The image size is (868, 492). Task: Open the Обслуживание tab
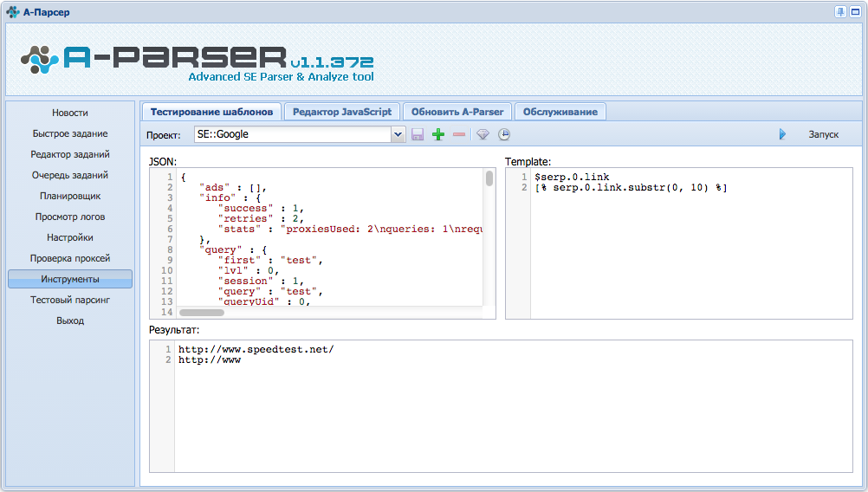click(560, 112)
